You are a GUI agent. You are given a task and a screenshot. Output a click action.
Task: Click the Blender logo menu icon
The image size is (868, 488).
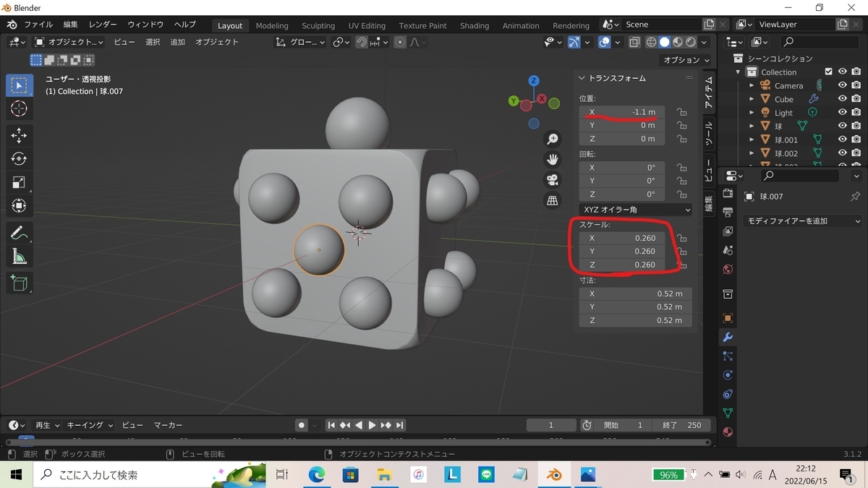tap(13, 25)
